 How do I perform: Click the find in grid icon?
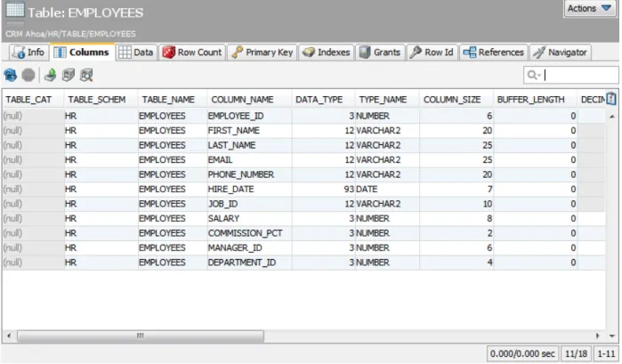coord(86,75)
